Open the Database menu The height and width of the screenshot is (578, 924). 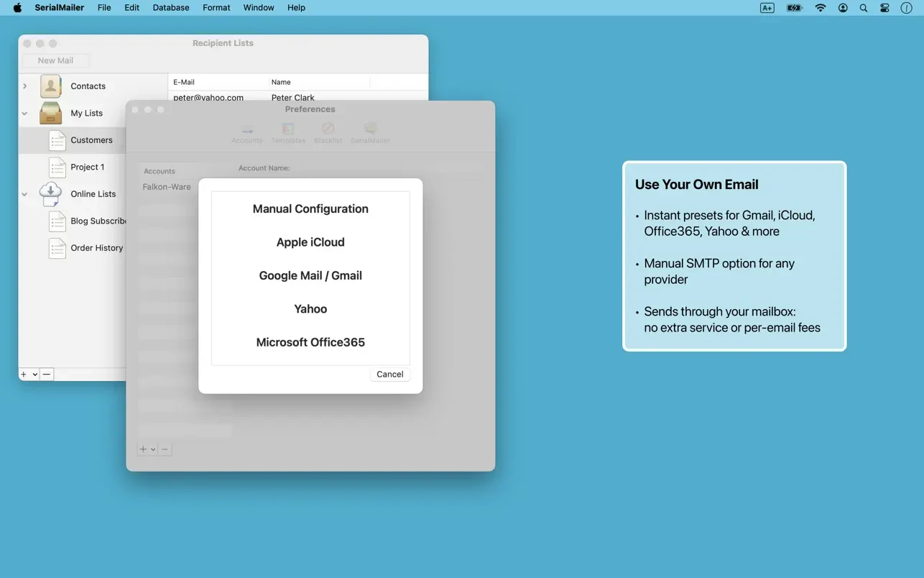(171, 8)
